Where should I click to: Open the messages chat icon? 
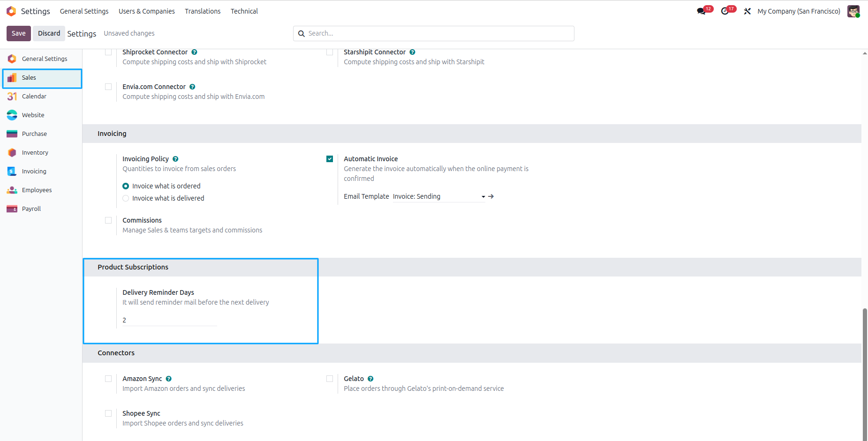click(x=702, y=11)
